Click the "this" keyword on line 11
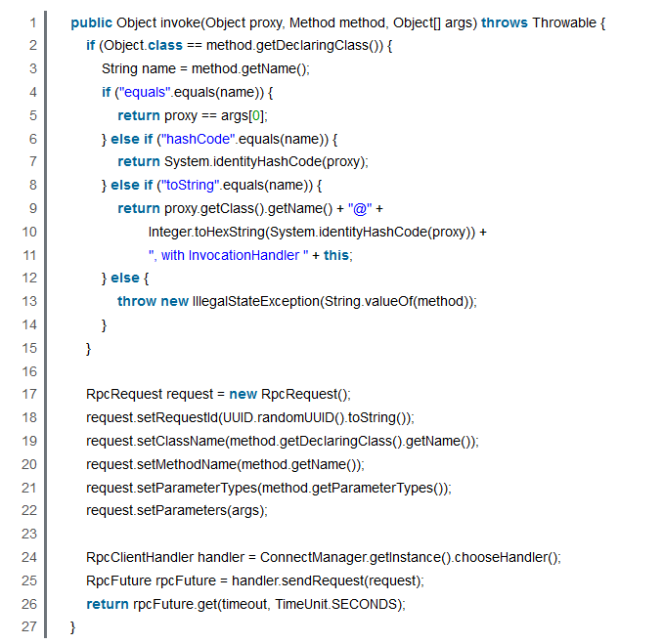Image resolution: width=664 pixels, height=644 pixels. [x=336, y=255]
